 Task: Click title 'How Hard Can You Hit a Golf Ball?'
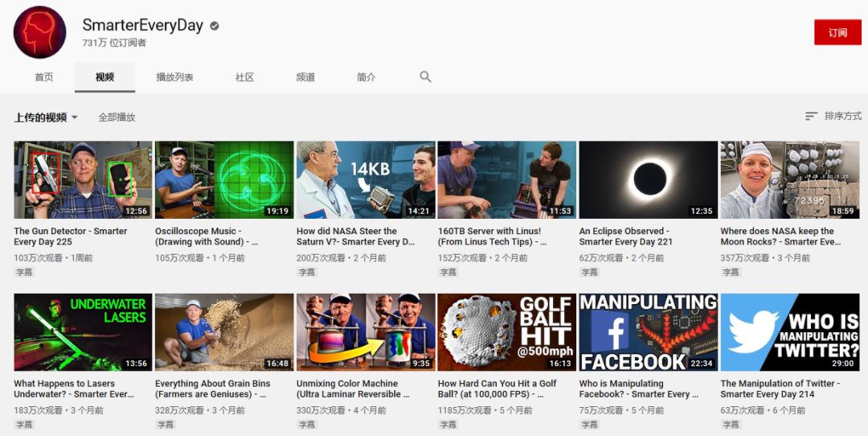pyautogui.click(x=497, y=389)
